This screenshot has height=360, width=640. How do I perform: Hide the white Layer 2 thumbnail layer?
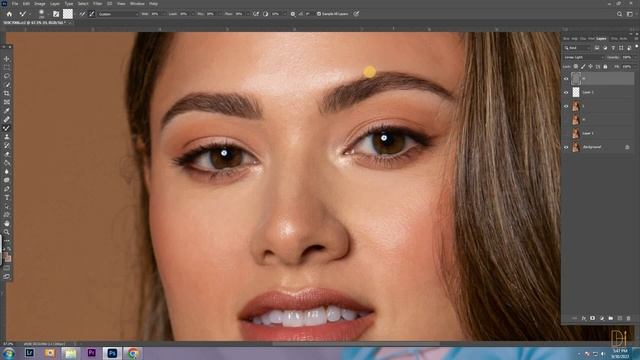pyautogui.click(x=566, y=92)
